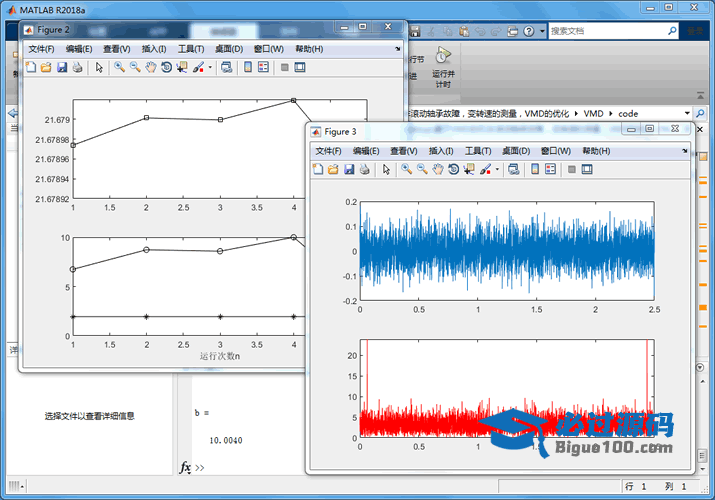Click fx function browser icon in Command Window

click(185, 468)
